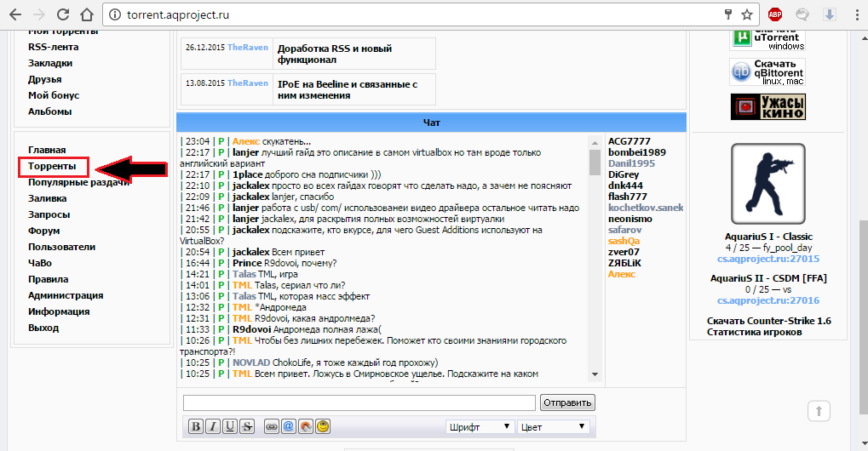Open news Доработка RSS и новый функционал
This screenshot has height=451, width=868.
coord(335,54)
